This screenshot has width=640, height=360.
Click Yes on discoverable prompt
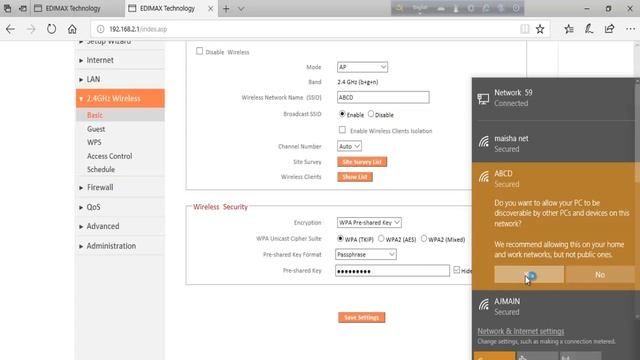point(529,275)
